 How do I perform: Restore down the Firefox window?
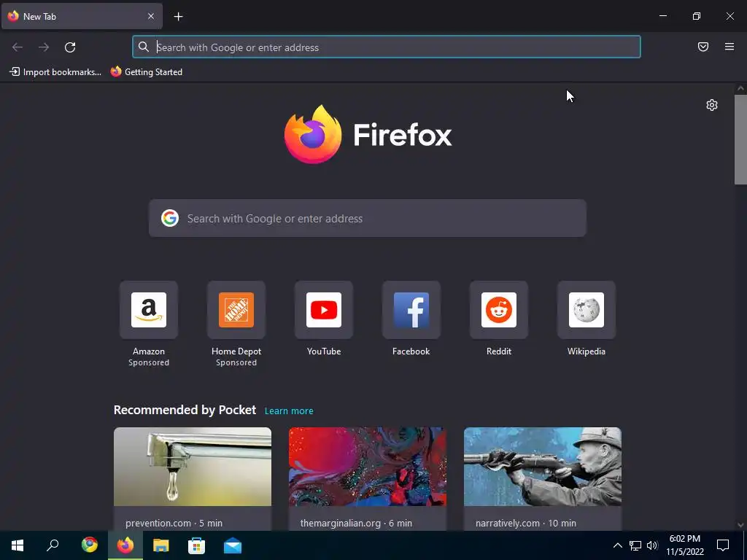point(696,16)
